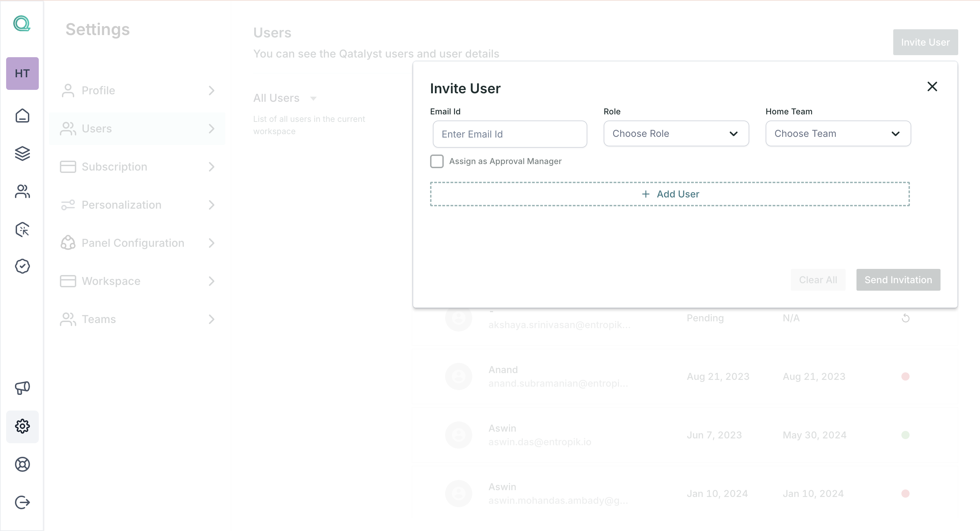Click the Enter Email Id field
980x531 pixels.
click(x=510, y=134)
